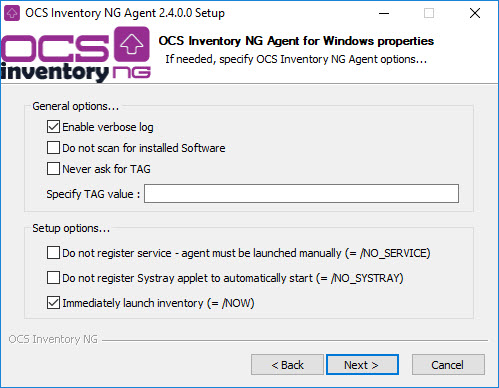
Task: Proceed with the Next > button
Action: (x=362, y=365)
